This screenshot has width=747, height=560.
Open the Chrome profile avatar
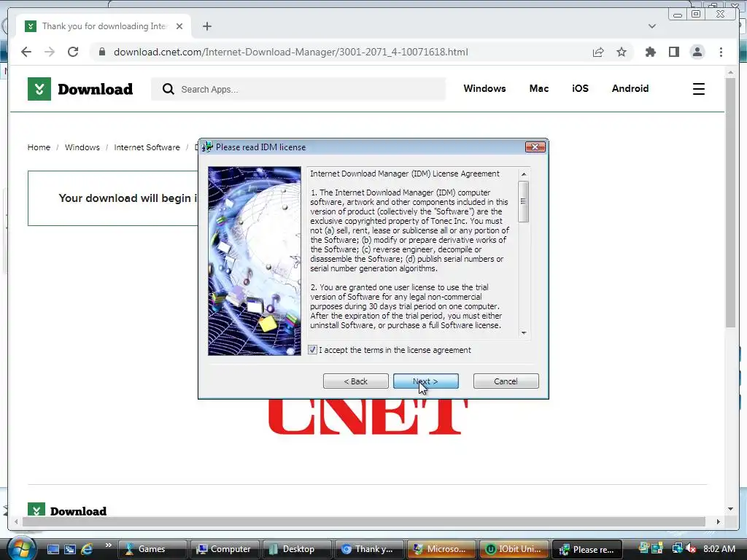tap(697, 52)
